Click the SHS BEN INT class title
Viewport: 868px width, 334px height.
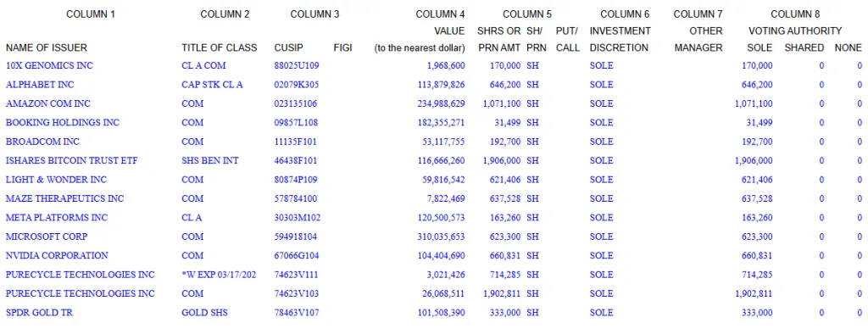tap(210, 160)
